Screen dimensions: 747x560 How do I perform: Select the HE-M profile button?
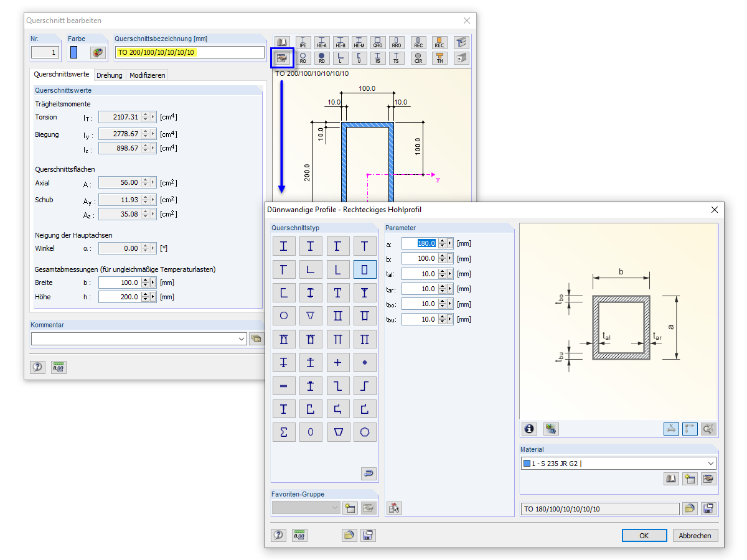click(x=359, y=42)
